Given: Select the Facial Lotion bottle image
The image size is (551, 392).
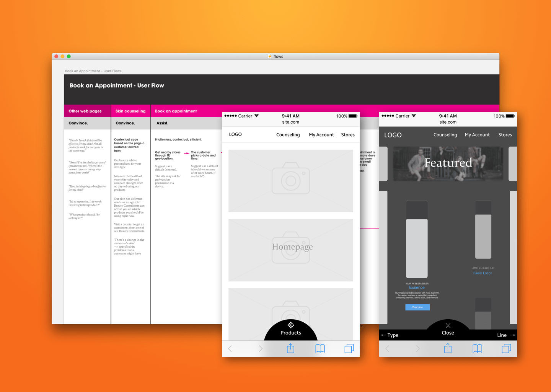Looking at the screenshot, I should (x=483, y=230).
